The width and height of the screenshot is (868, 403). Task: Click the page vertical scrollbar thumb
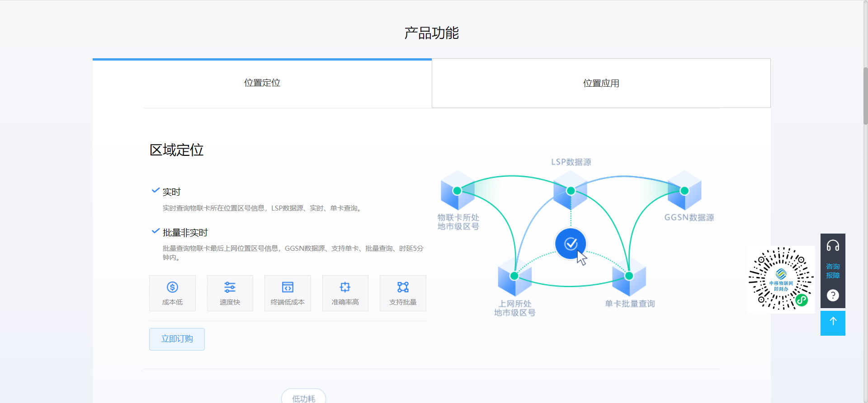(865, 96)
